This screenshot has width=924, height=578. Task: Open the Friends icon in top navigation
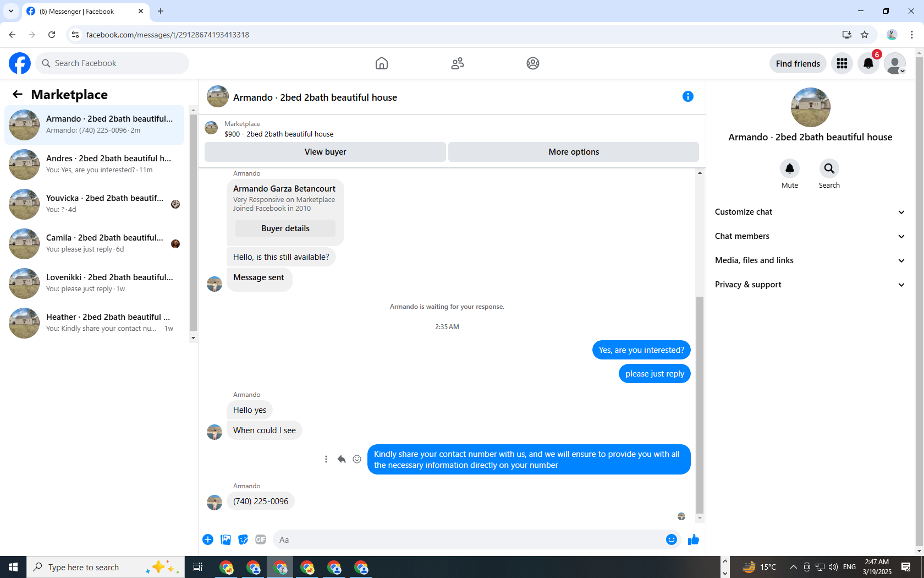458,63
